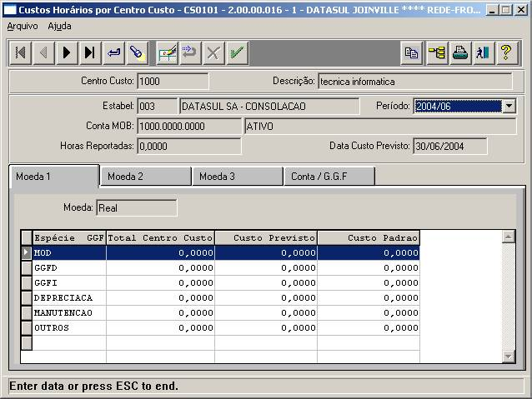Click the Total Centro Custo column header
532x399 pixels.
pyautogui.click(x=160, y=237)
